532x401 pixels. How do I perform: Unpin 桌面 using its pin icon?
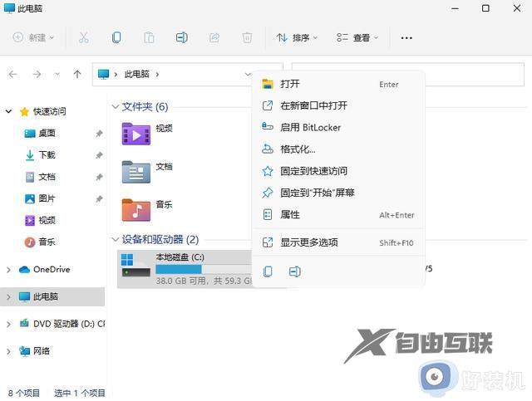tap(99, 134)
